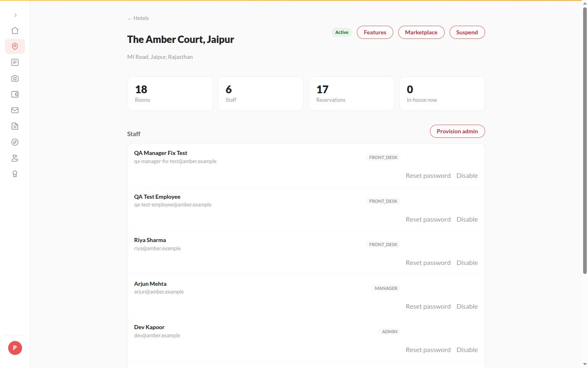588x368 pixels.
Task: Disable QA Manager Fix Test account
Action: click(x=467, y=176)
